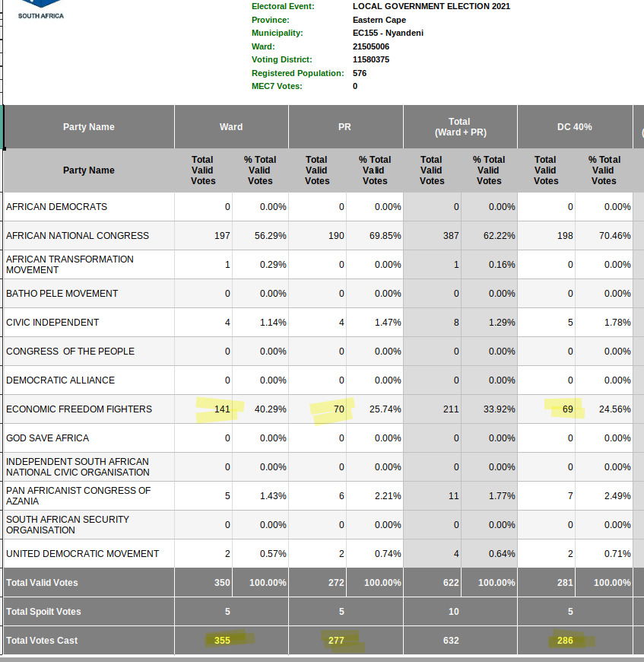Image resolution: width=644 pixels, height=662 pixels.
Task: Select ANC DC percentage 70.46%
Action: [615, 236]
